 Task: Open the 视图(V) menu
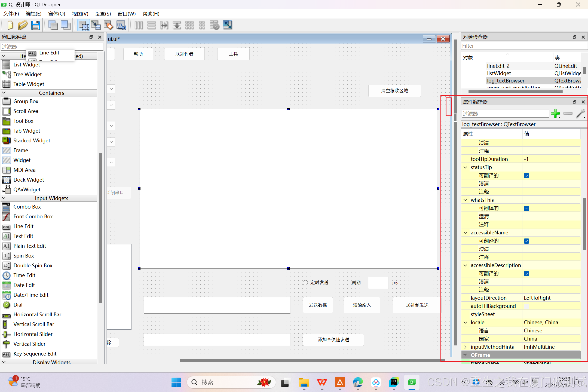80,14
